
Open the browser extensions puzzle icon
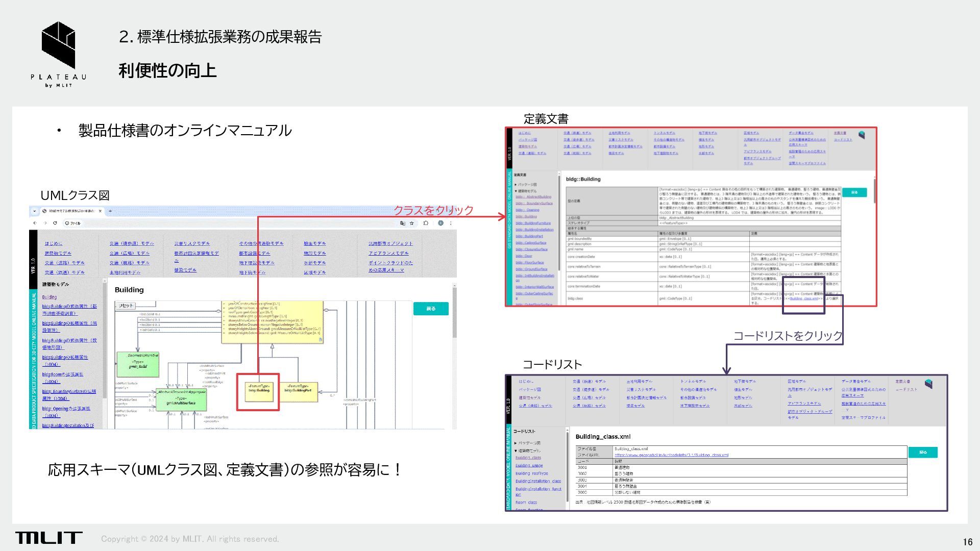[426, 223]
